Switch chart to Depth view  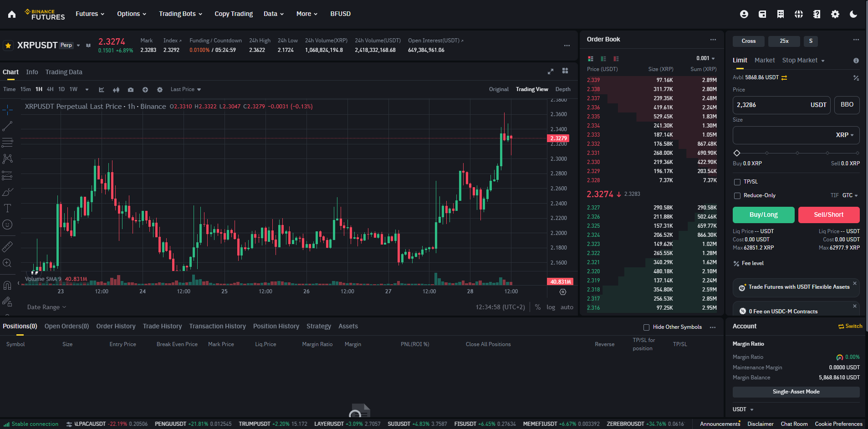point(563,89)
